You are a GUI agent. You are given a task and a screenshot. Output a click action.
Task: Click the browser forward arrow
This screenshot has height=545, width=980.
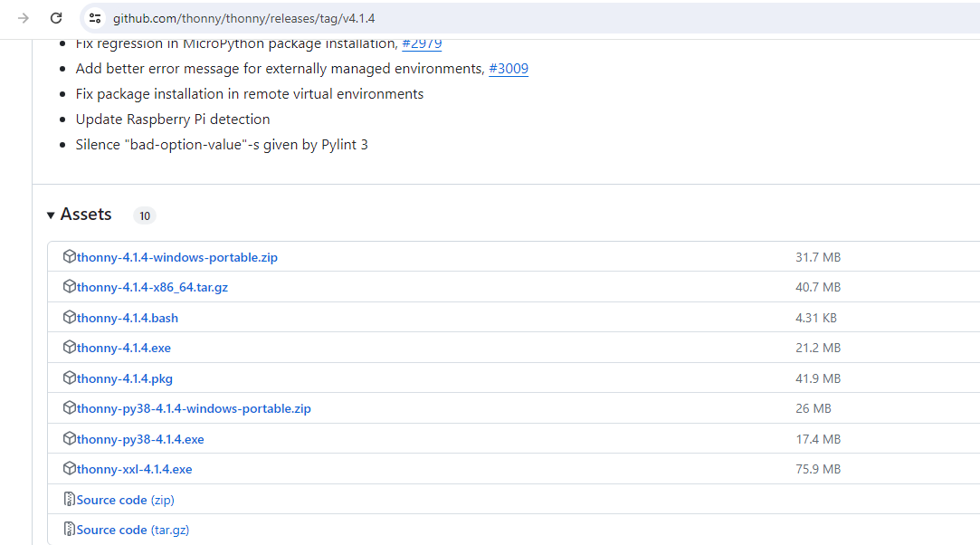tap(24, 18)
